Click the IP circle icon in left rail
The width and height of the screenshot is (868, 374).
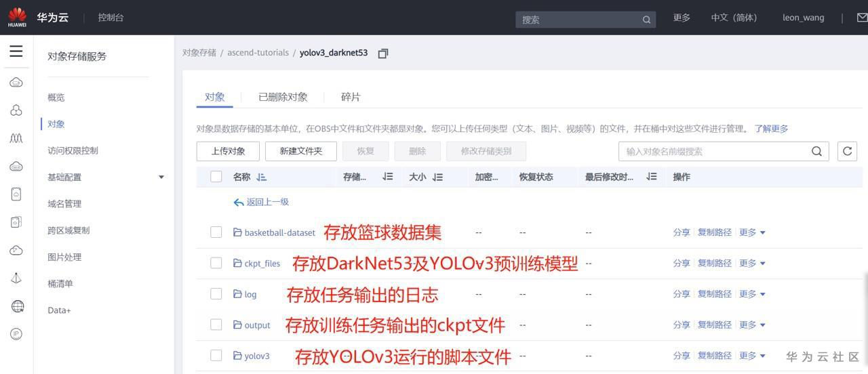coord(16,334)
